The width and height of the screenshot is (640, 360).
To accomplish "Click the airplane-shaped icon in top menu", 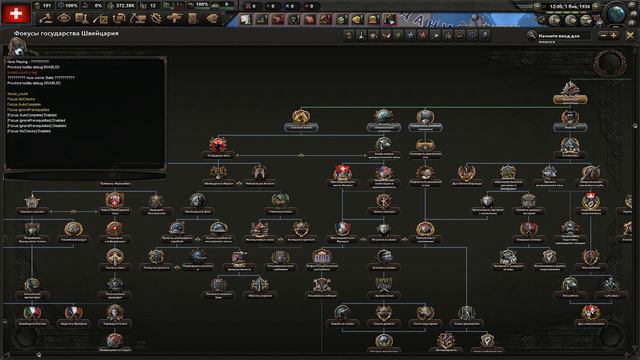I will pos(174,18).
